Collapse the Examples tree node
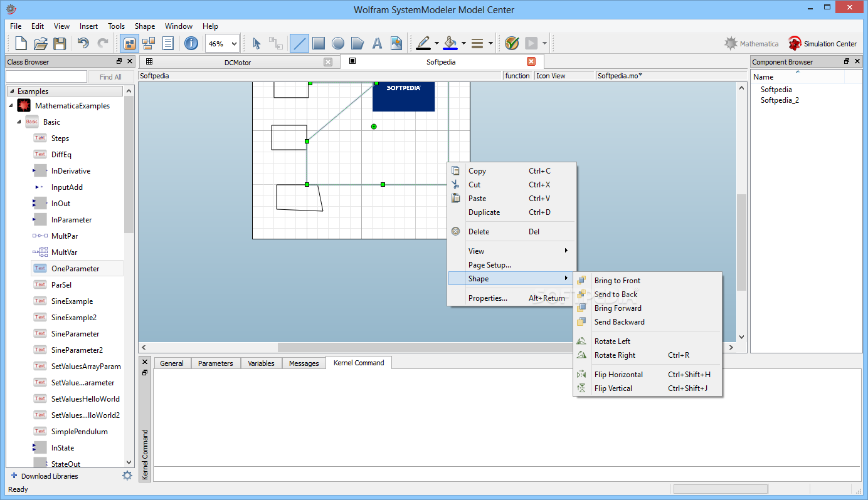The image size is (868, 500). tap(11, 91)
